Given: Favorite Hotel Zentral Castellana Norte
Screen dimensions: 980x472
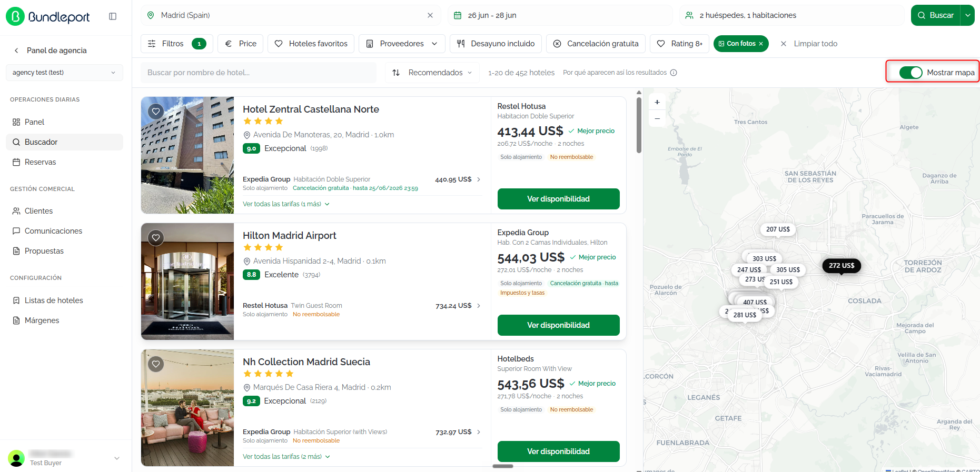Looking at the screenshot, I should pyautogui.click(x=155, y=111).
